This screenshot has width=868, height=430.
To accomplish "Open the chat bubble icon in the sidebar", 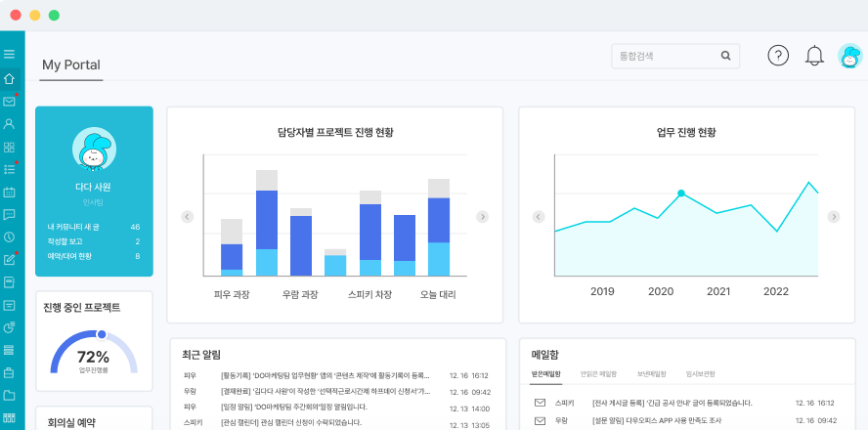I will pyautogui.click(x=9, y=215).
